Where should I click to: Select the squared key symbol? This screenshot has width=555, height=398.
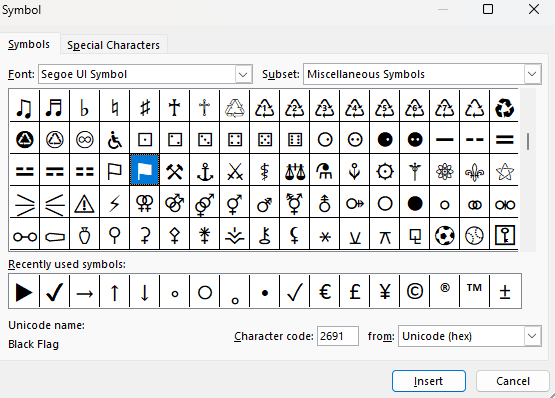(504, 235)
